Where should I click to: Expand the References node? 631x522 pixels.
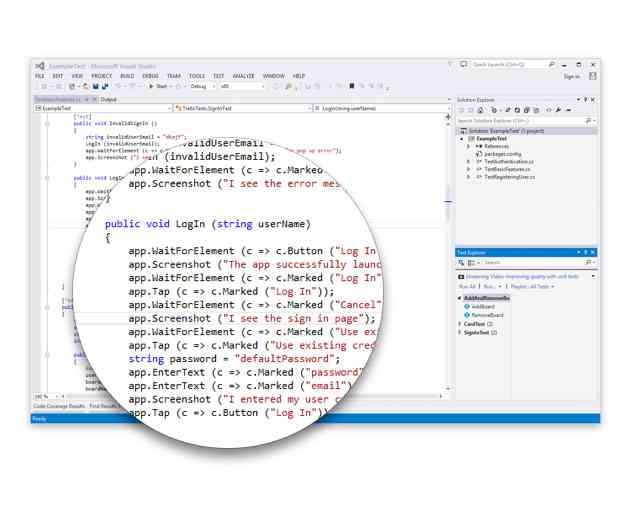pos(468,146)
